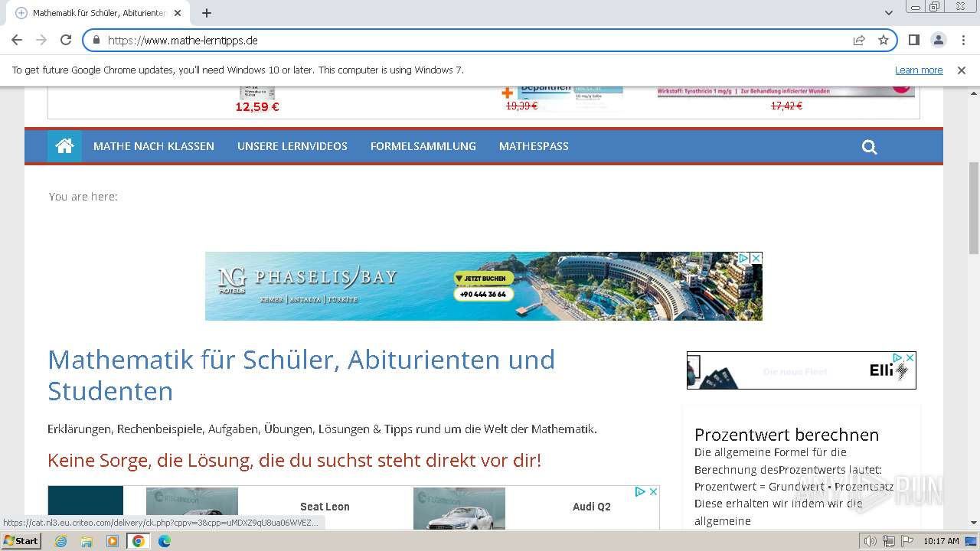The image size is (980, 551).
Task: Close the Elli sidebar ad
Action: (910, 357)
